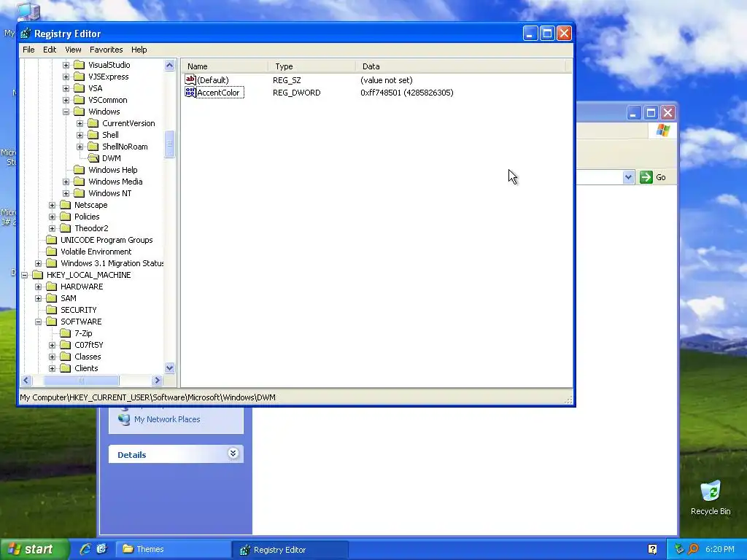Screen dimensions: 747x560
Task: Expand the HARDWARE key node
Action: tap(38, 287)
